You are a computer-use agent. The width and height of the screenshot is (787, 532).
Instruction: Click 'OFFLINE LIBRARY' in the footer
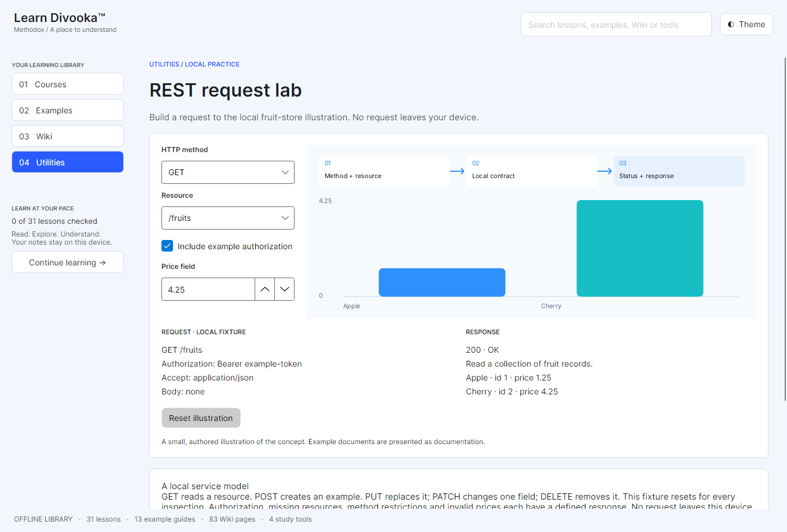point(43,519)
